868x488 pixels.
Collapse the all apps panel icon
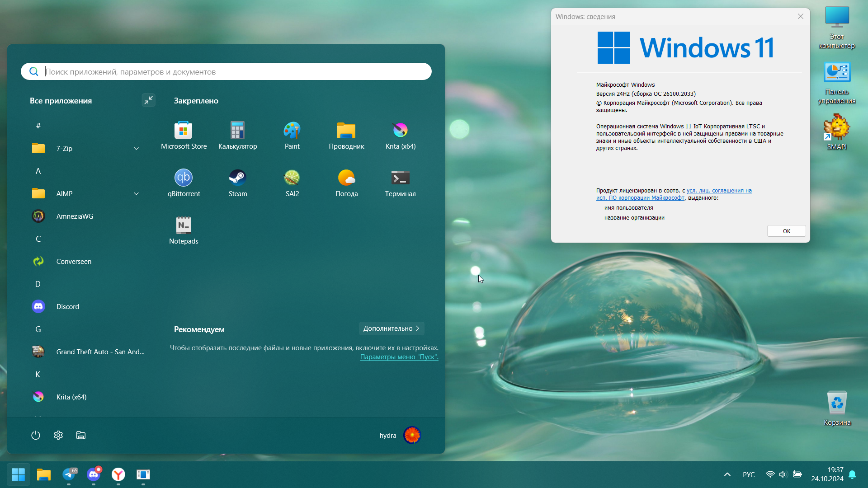pyautogui.click(x=148, y=100)
